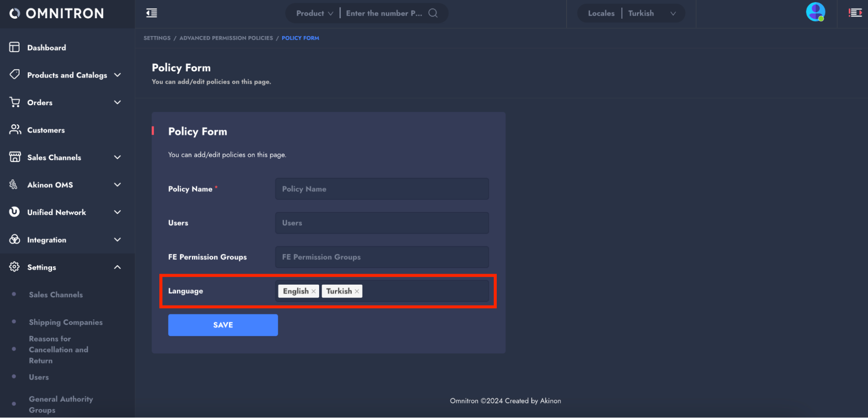Screen dimensions: 868x418
Task: Open the Product search type dropdown
Action: pos(314,13)
